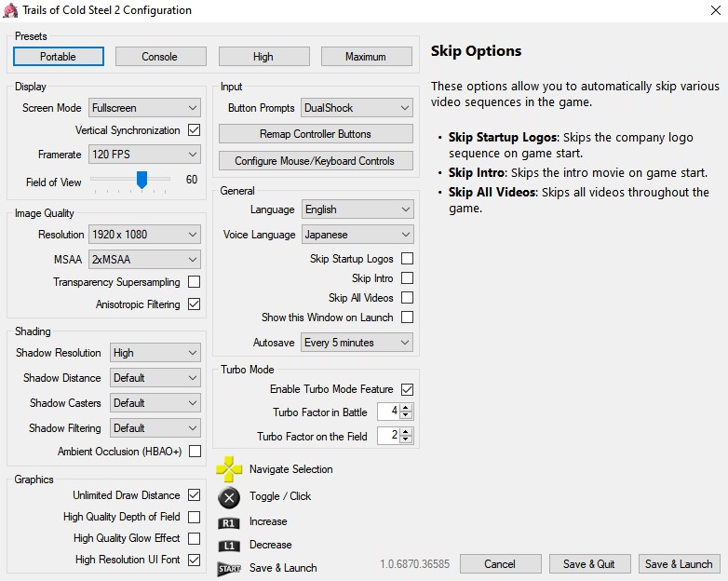
Task: Enable Transparency Supersampling
Action: click(x=194, y=281)
